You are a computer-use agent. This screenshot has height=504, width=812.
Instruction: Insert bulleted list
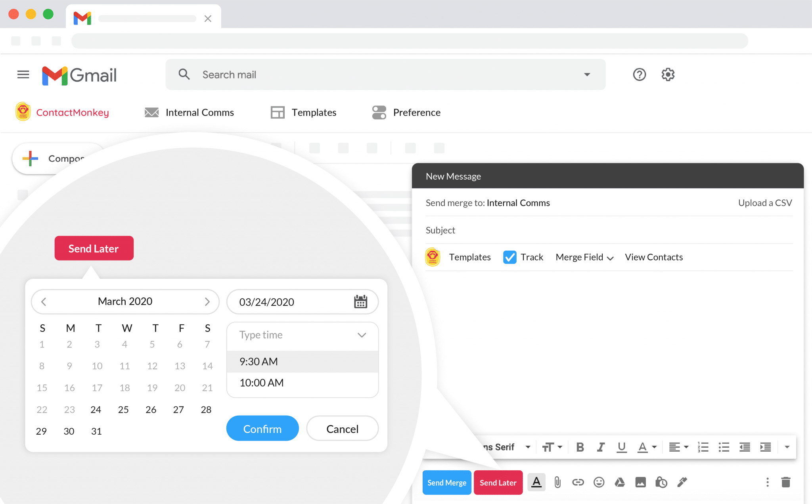(x=724, y=447)
